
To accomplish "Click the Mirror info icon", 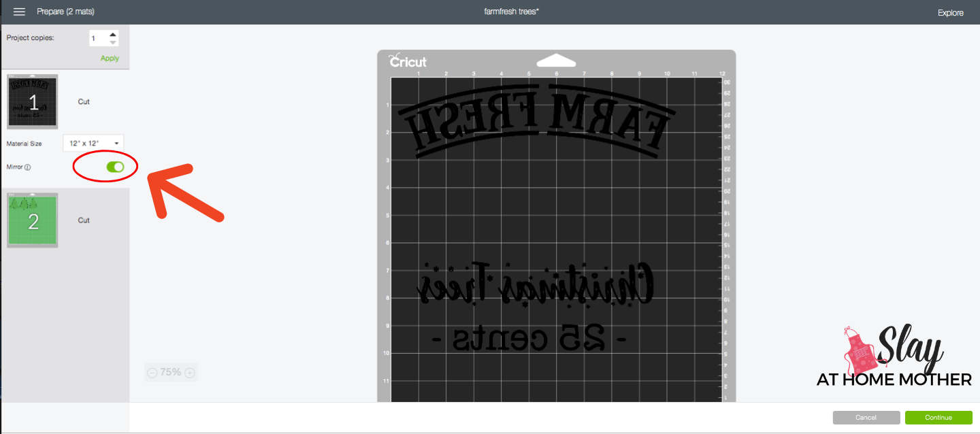I will point(28,167).
